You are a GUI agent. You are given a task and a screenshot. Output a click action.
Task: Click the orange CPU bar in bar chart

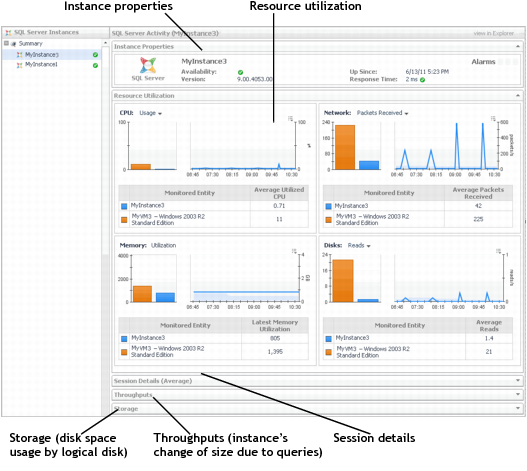tap(141, 167)
